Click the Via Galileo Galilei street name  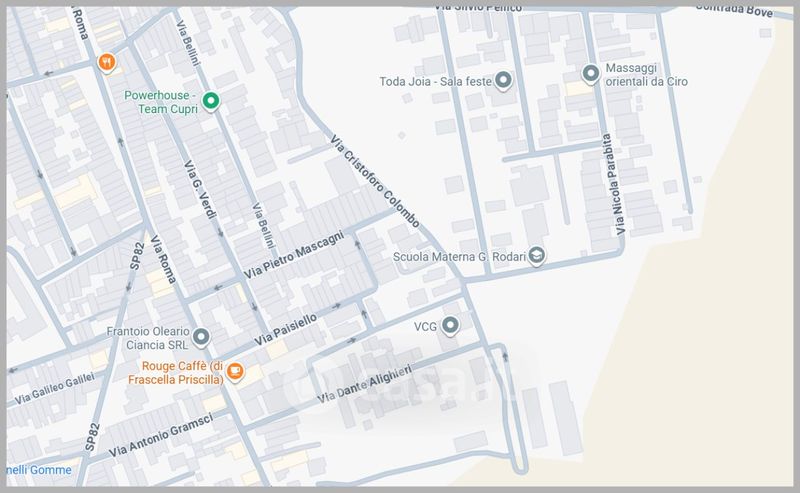pyautogui.click(x=55, y=386)
